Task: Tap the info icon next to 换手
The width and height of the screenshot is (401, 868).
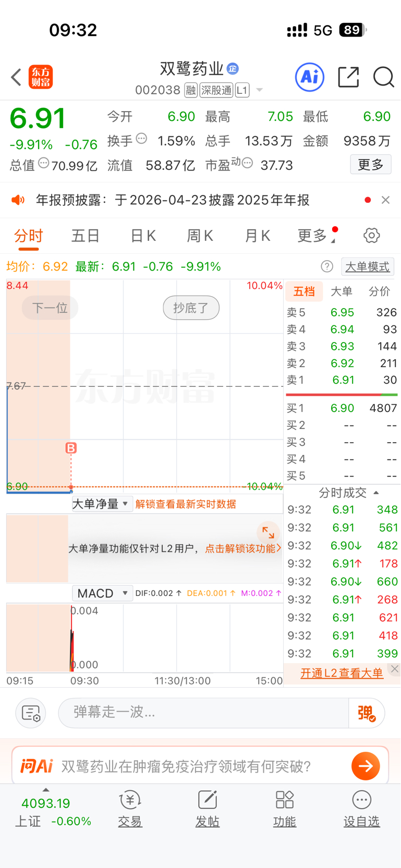Action: (x=141, y=139)
